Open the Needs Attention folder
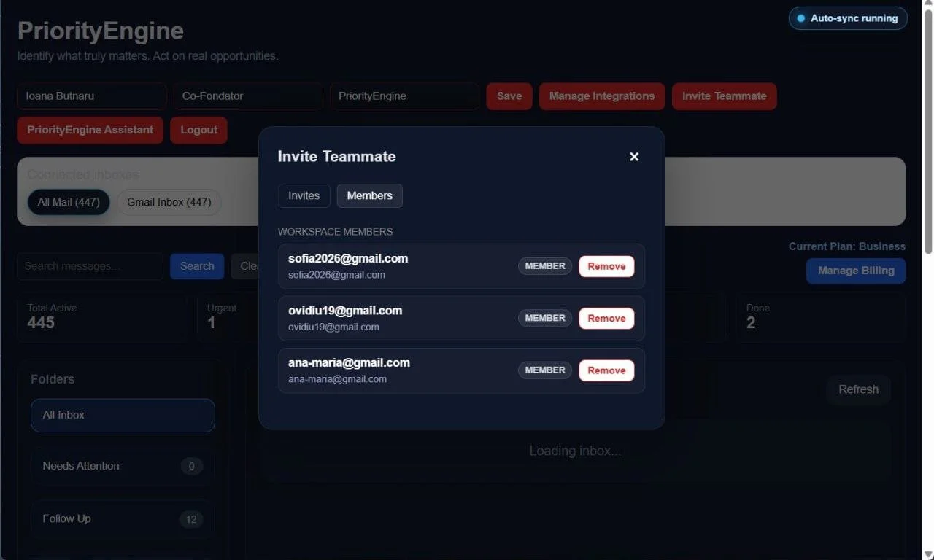The width and height of the screenshot is (934, 560). tap(123, 466)
